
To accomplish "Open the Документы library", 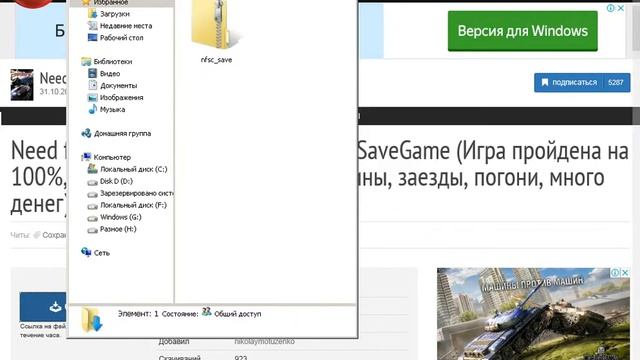I will (118, 86).
